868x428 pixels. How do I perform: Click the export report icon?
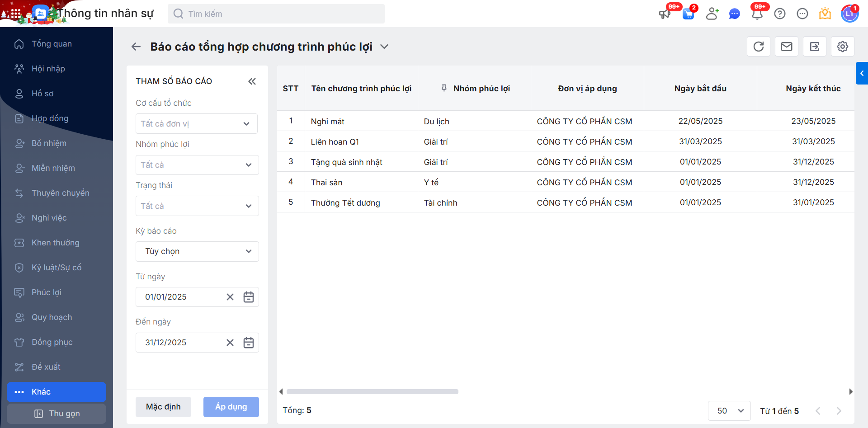(x=815, y=47)
